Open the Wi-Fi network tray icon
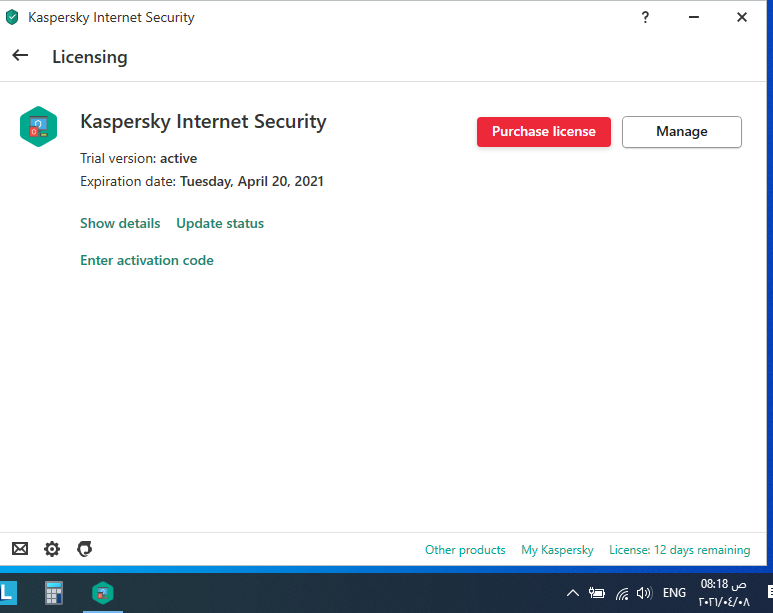The image size is (773, 613). tap(622, 593)
